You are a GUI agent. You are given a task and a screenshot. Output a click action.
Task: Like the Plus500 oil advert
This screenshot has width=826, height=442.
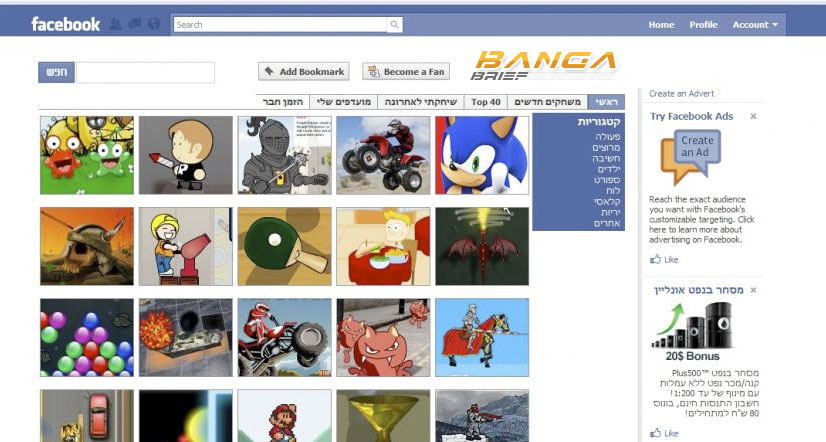pyautogui.click(x=664, y=433)
